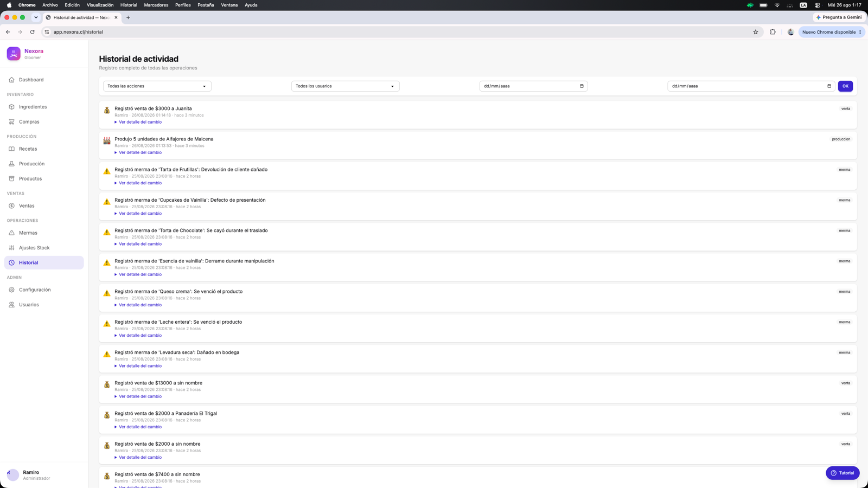Click 'Pregunta a Gemini' button
868x488 pixels.
tap(839, 17)
